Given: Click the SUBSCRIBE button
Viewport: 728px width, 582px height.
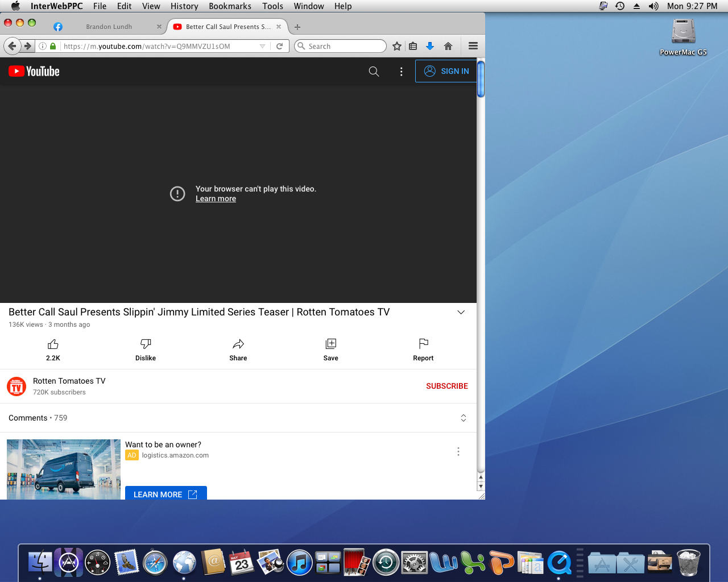Looking at the screenshot, I should (x=447, y=386).
